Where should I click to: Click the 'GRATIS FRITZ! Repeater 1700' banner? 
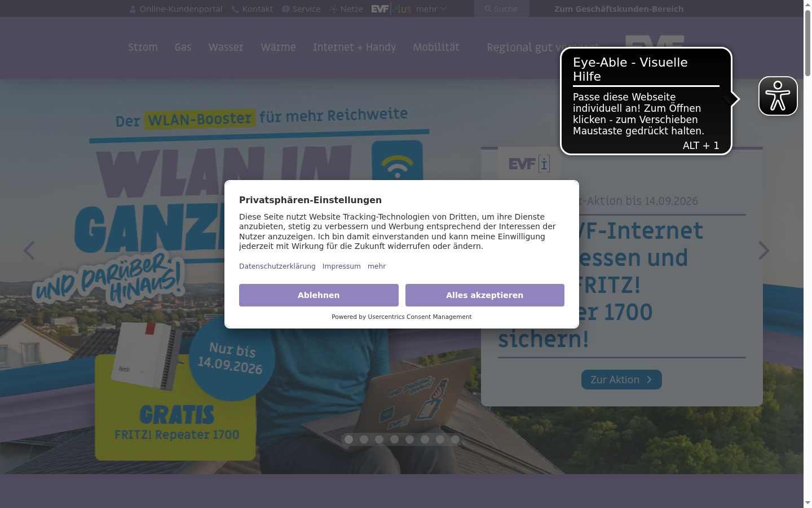click(x=175, y=406)
